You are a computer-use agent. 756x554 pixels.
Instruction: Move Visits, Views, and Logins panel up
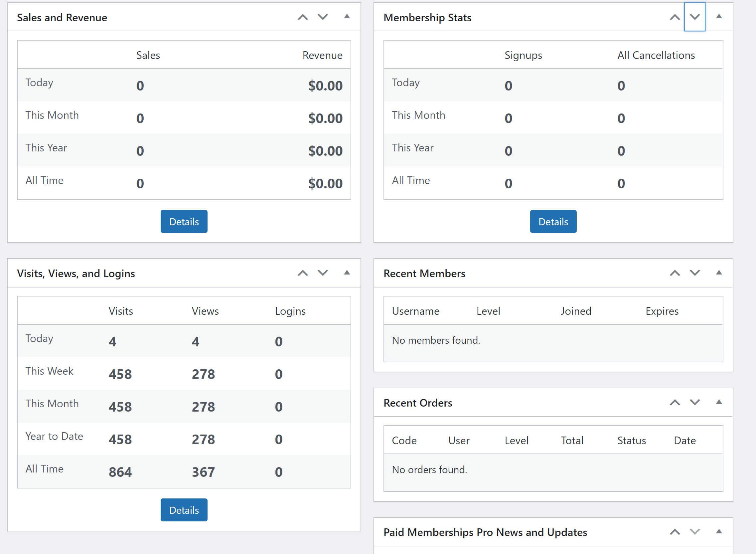point(303,273)
